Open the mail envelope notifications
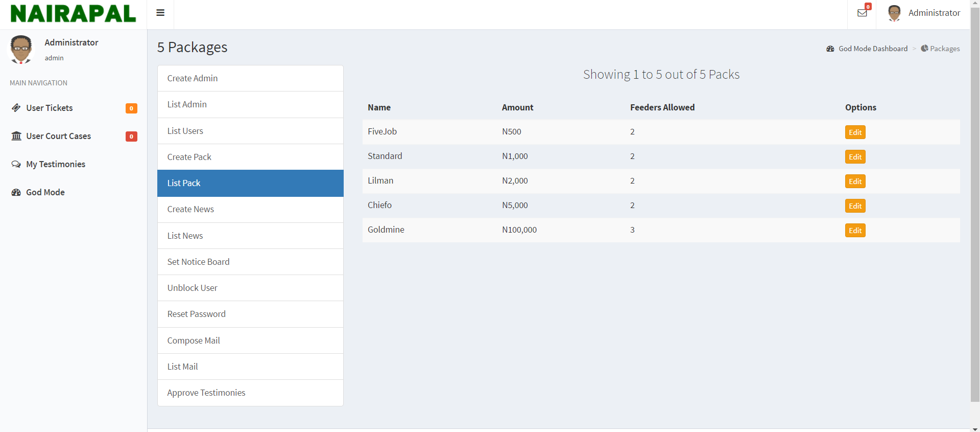 click(x=862, y=13)
